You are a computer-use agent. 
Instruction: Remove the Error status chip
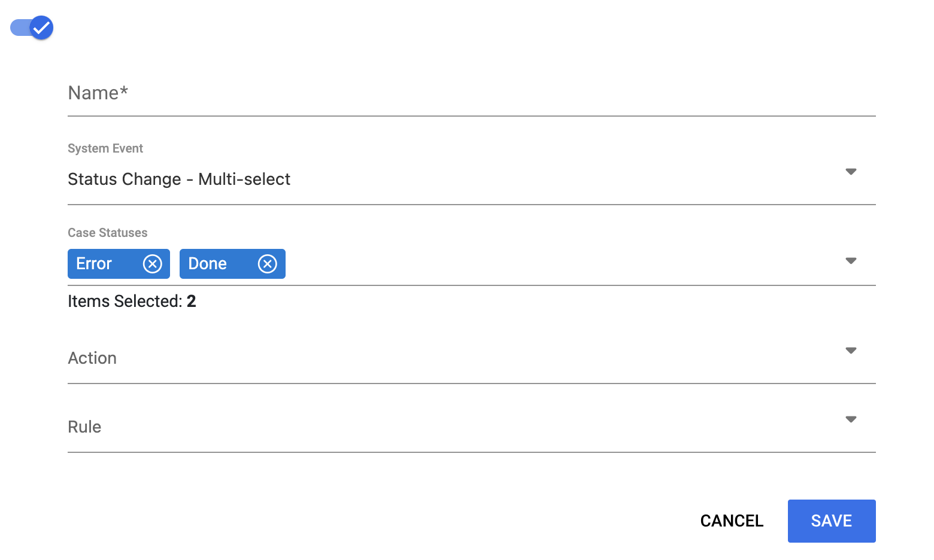tap(153, 264)
